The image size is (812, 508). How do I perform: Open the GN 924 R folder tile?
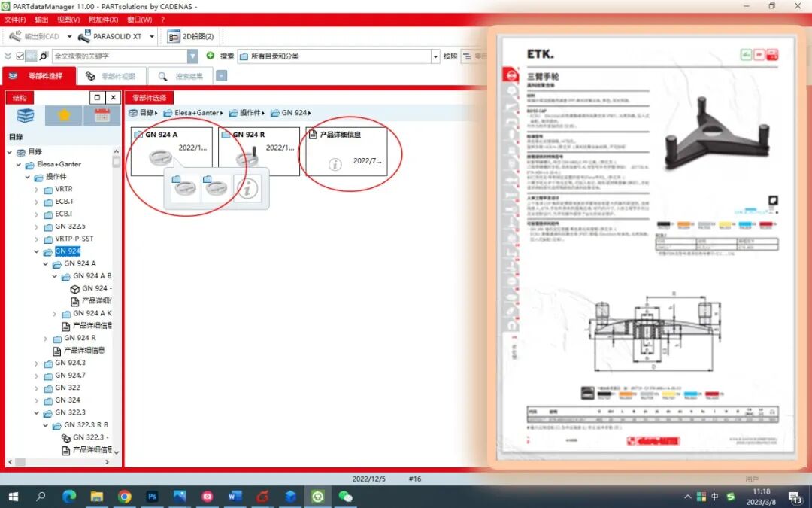[x=259, y=151]
